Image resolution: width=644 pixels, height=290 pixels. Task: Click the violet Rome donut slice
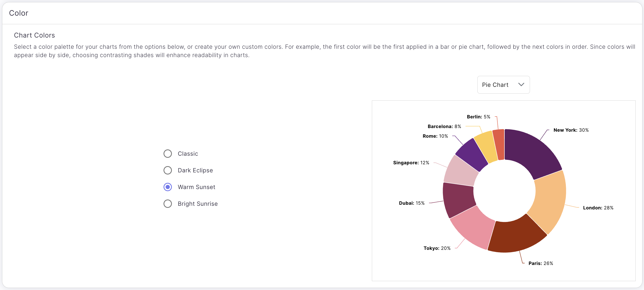click(x=472, y=154)
